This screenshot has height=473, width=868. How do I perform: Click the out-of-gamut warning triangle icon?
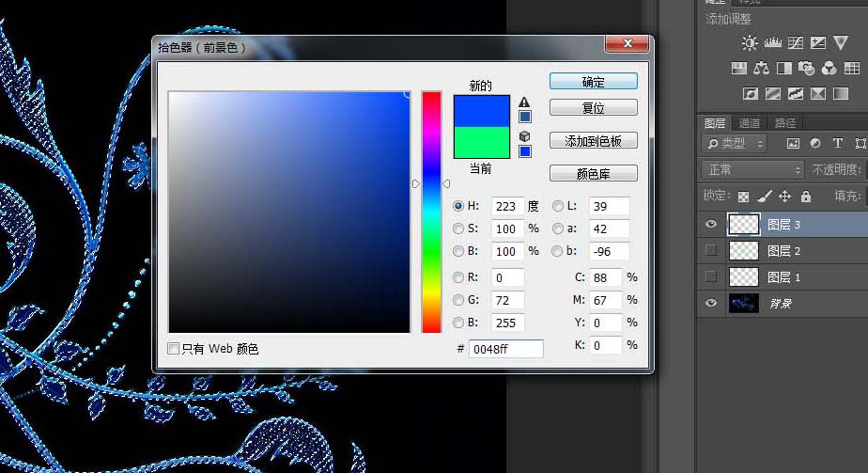click(x=524, y=102)
